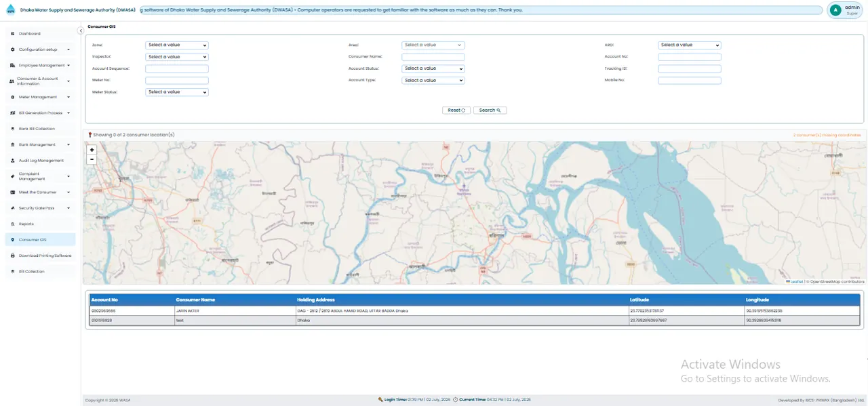Click the ABDUL HAMID ROAD address cell
Image resolution: width=868 pixels, height=406 pixels.
point(462,311)
